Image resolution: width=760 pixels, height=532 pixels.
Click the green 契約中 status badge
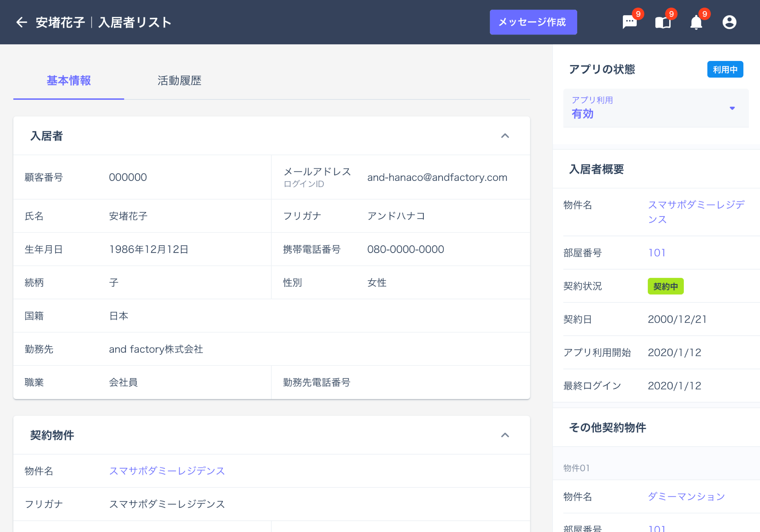665,286
